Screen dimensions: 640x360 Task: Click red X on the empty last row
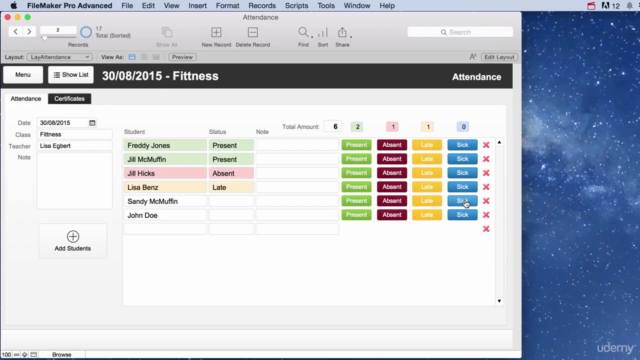[486, 229]
